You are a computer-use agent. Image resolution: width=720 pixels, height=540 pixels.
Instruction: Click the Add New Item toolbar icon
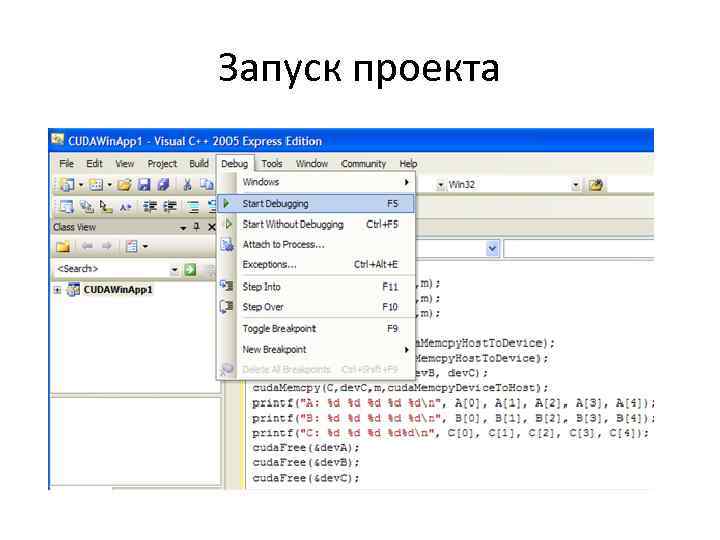pos(96,185)
